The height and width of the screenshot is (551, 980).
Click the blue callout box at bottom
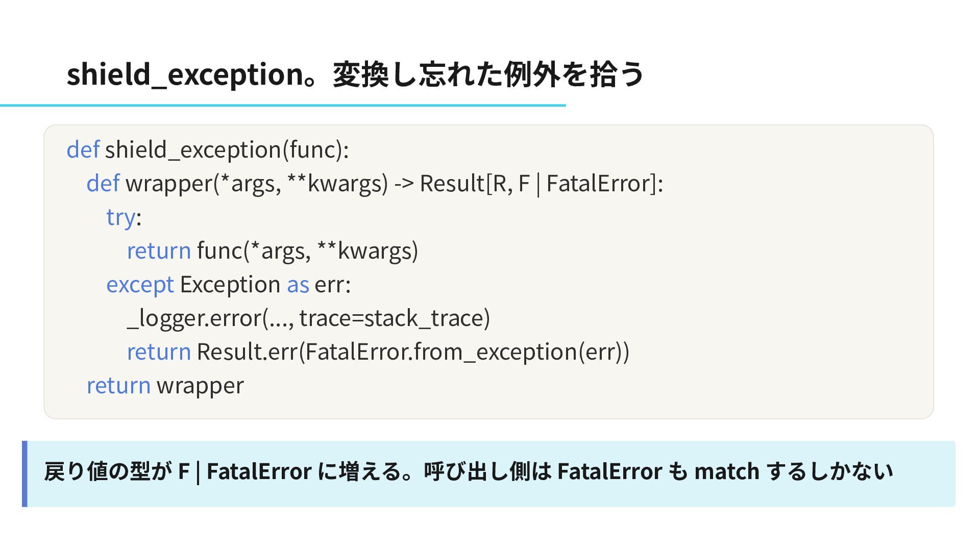pyautogui.click(x=488, y=473)
